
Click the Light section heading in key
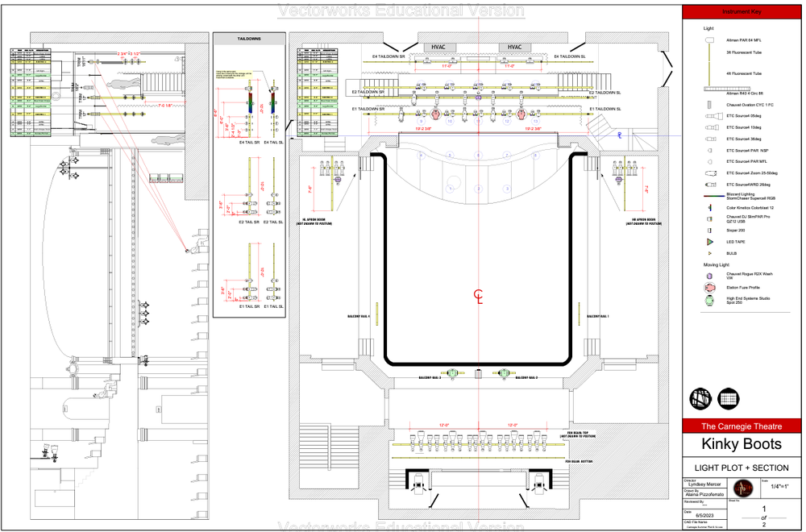pos(708,28)
